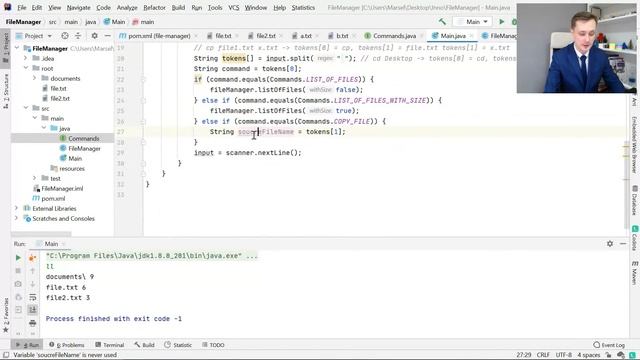Screen dimensions: 640x360
Task: Select resources folder in project tree
Action: 72,169
